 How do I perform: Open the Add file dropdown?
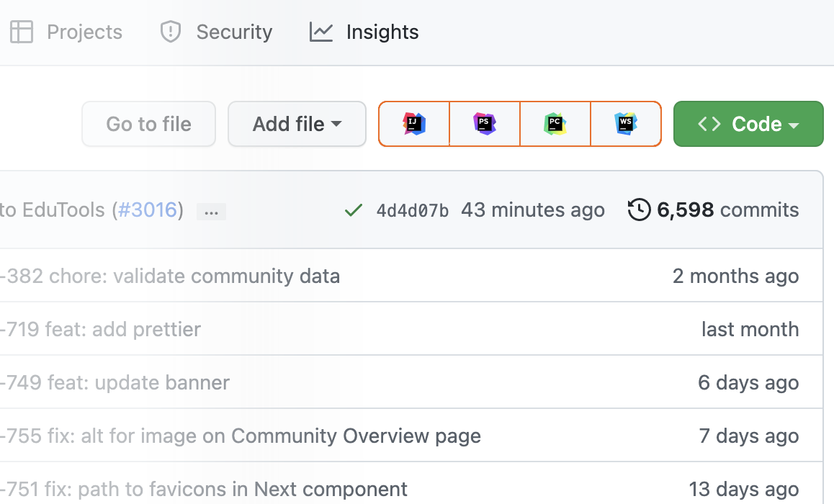point(297,123)
